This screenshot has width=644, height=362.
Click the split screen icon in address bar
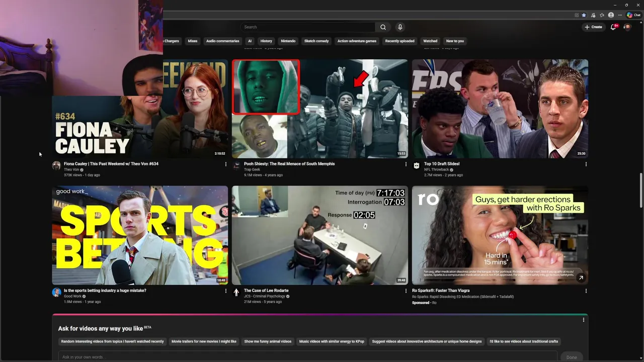(x=577, y=15)
